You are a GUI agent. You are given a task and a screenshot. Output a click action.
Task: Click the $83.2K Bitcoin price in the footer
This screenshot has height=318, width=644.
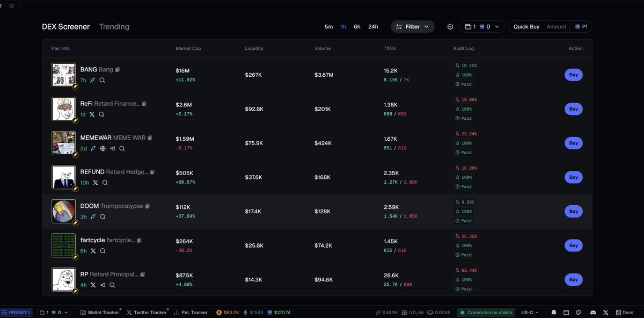(x=228, y=313)
